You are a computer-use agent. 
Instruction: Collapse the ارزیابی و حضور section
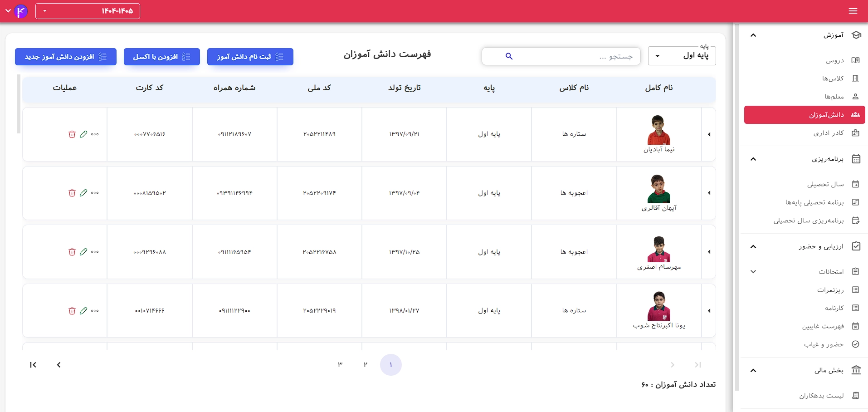tap(753, 247)
